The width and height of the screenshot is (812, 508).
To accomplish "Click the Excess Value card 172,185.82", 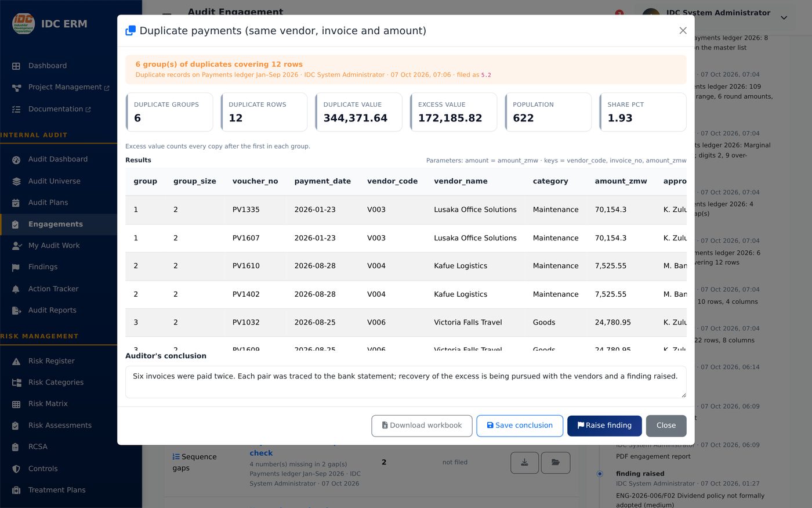I will pos(454,112).
